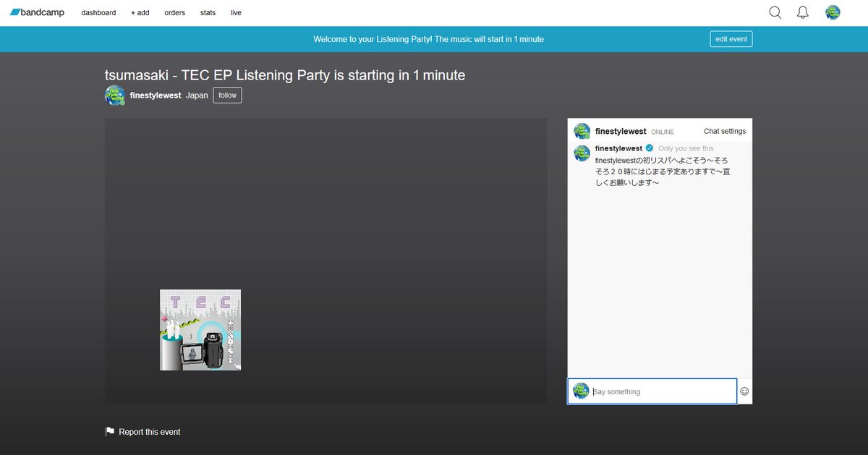Click the flag icon beside Report this event
The height and width of the screenshot is (455, 868).
point(110,432)
